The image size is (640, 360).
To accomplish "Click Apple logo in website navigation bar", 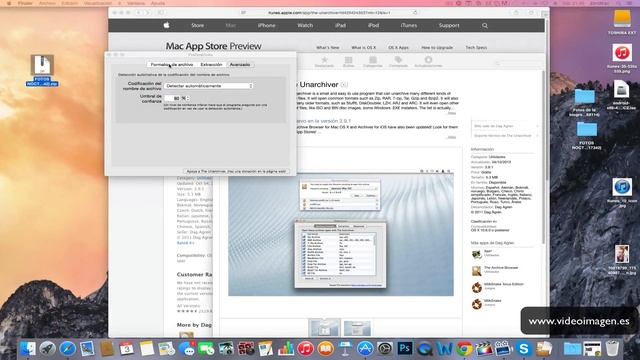I will (x=166, y=25).
